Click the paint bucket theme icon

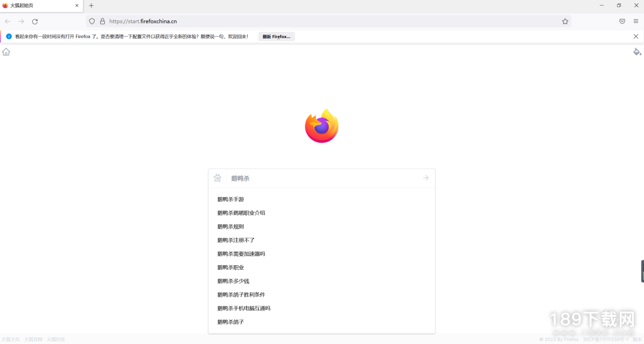point(637,52)
